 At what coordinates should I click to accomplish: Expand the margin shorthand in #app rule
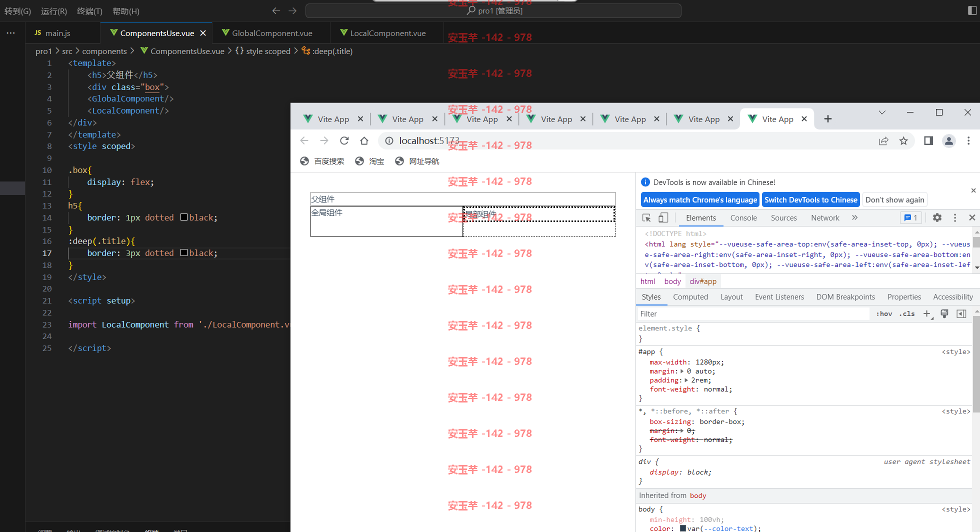click(x=682, y=371)
